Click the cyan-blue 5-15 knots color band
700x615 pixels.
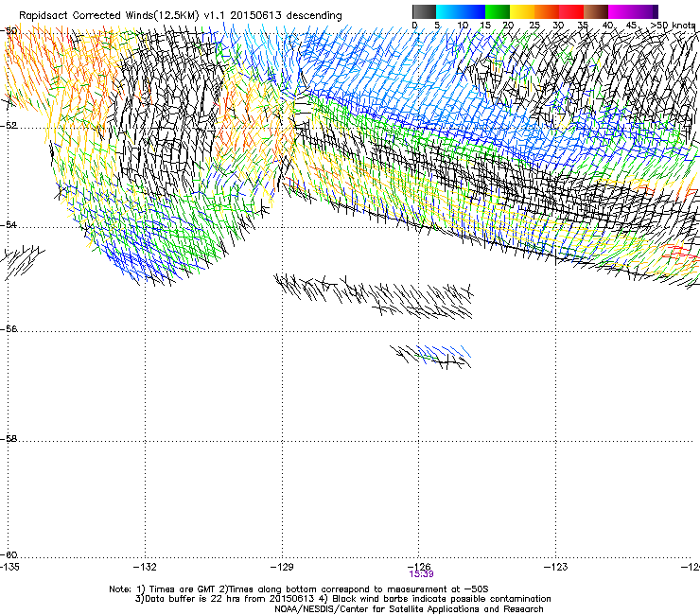461,11
